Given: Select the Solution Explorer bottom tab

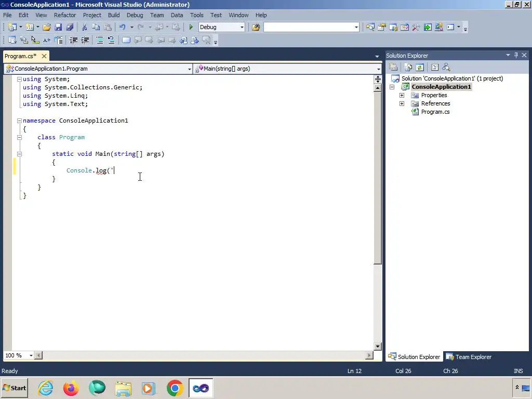Looking at the screenshot, I should 414,357.
